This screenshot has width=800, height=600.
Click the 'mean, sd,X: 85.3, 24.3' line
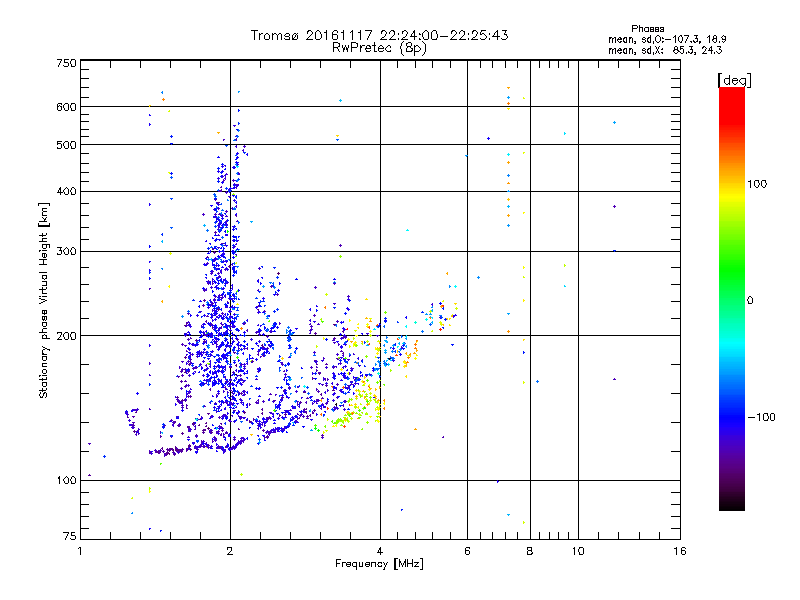point(665,50)
